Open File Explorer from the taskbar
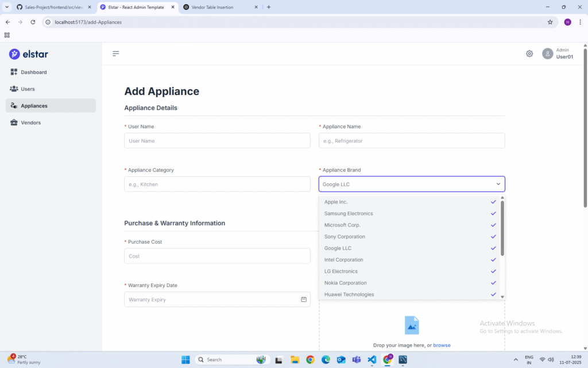This screenshot has width=588, height=368. pyautogui.click(x=295, y=360)
